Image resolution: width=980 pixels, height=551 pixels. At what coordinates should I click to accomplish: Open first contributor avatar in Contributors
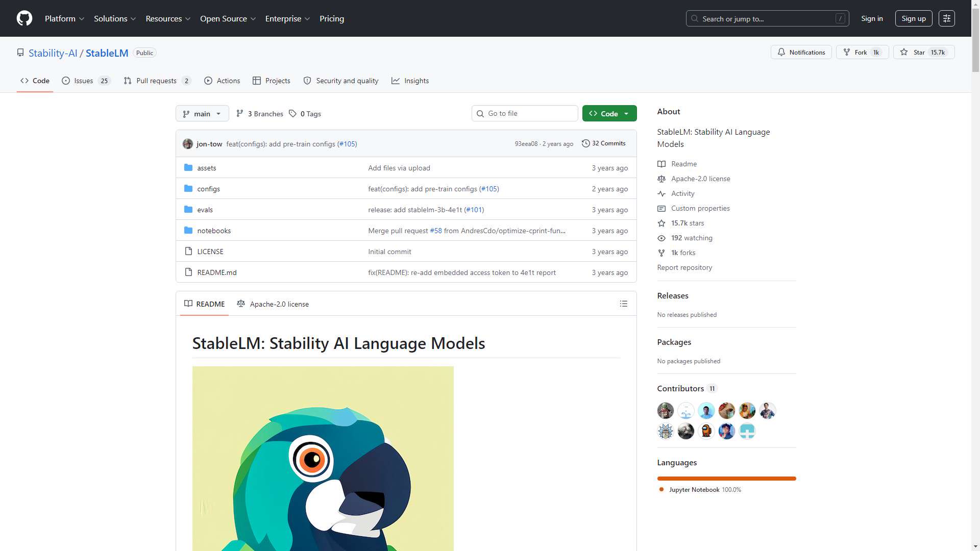(666, 411)
